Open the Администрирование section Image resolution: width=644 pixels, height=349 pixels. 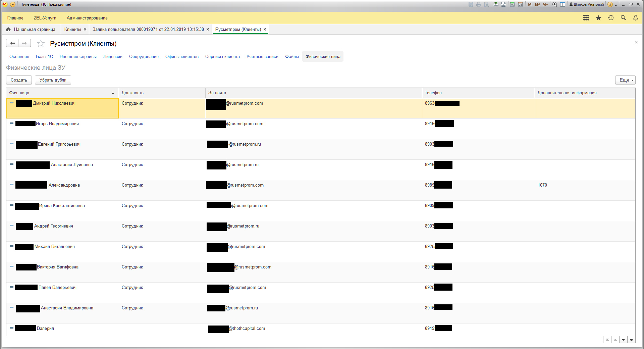click(x=87, y=18)
